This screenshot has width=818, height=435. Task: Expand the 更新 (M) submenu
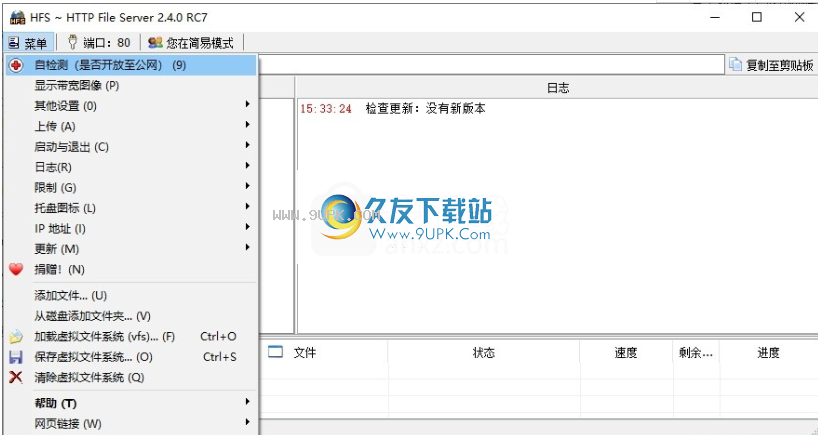pyautogui.click(x=131, y=249)
